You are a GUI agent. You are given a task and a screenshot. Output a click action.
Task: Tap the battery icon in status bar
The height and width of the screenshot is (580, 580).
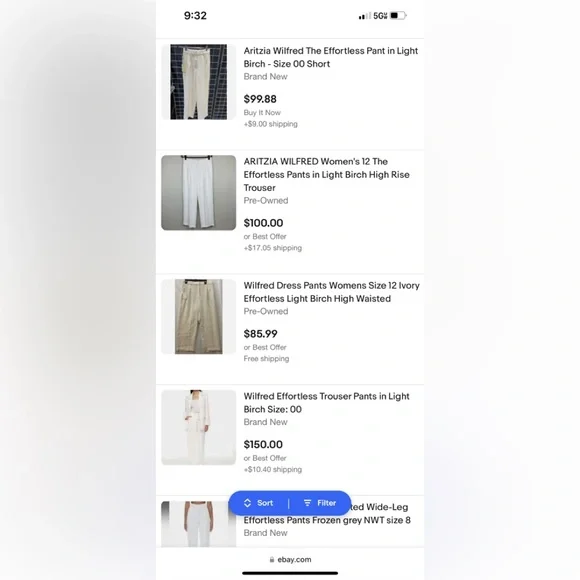(x=398, y=16)
